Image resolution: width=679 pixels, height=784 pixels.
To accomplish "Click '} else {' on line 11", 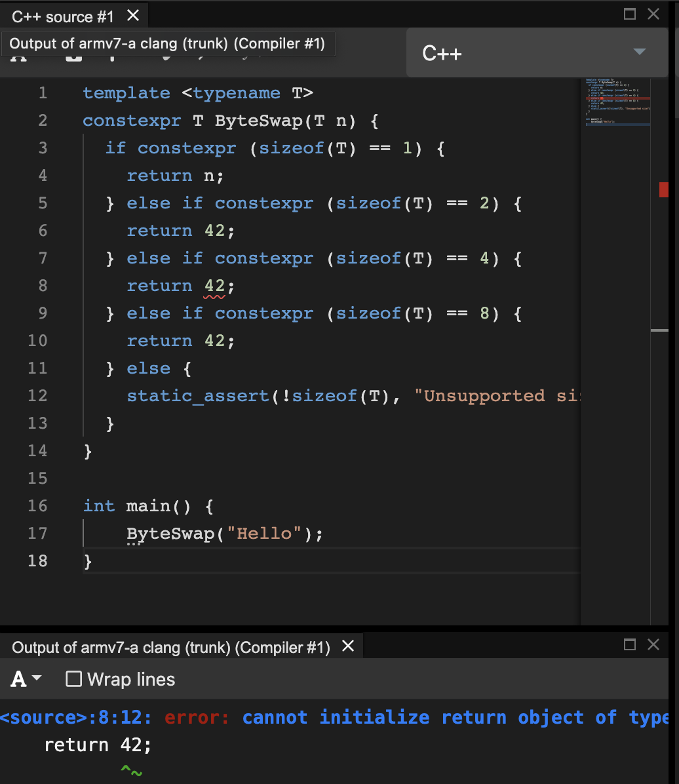I will point(149,368).
